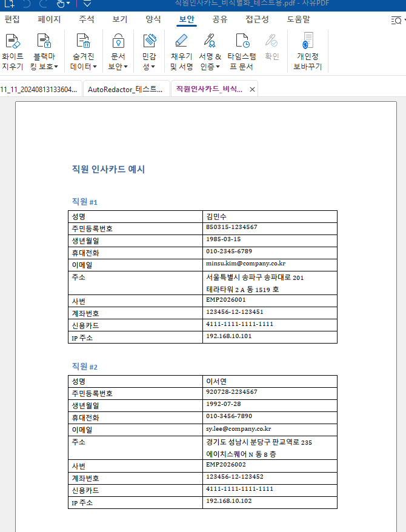
Task: Open the 공유 ribbon tab
Action: [x=220, y=19]
